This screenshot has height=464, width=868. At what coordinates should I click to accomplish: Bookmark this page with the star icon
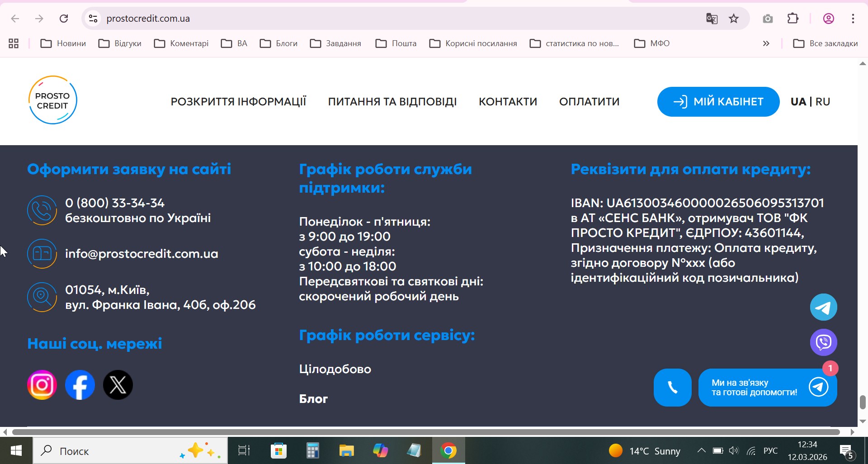click(x=734, y=19)
